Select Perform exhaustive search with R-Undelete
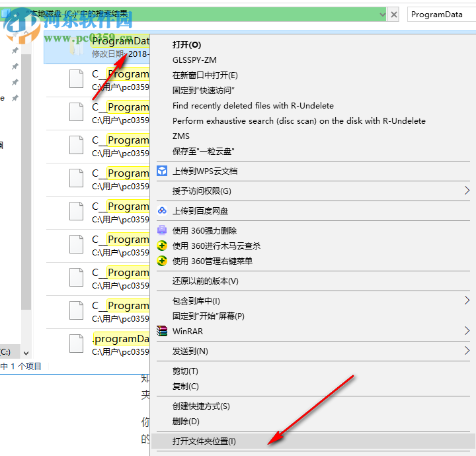This screenshot has width=476, height=456. click(299, 120)
